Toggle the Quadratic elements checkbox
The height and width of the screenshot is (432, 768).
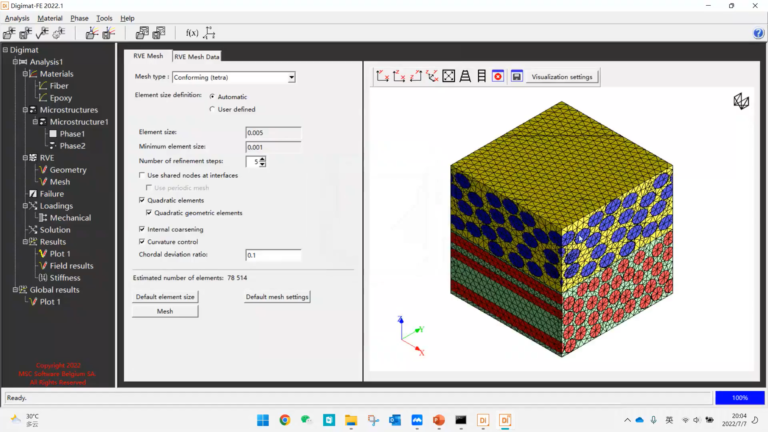tap(142, 200)
